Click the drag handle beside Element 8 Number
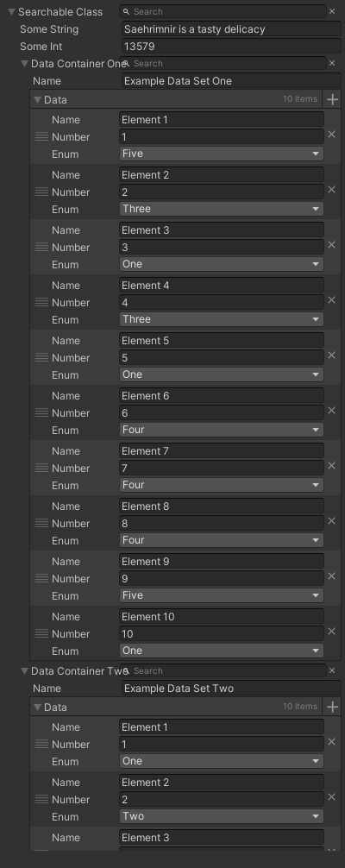The height and width of the screenshot is (868, 345). click(x=41, y=523)
